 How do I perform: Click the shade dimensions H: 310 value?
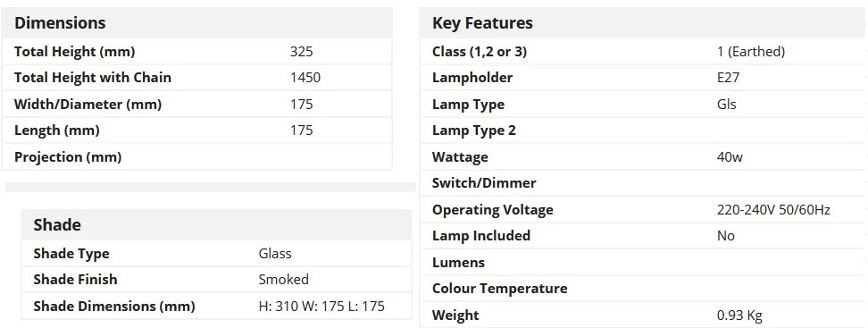(x=321, y=306)
